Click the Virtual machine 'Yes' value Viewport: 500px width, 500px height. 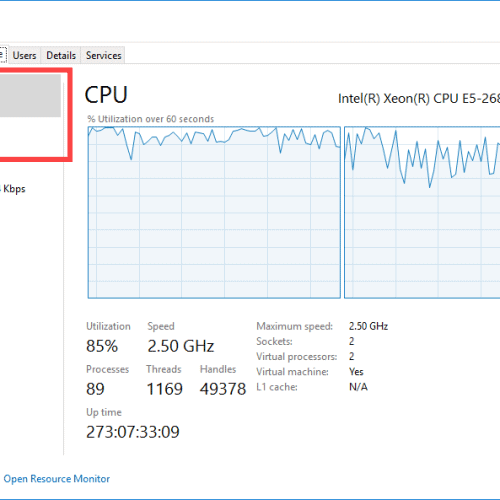point(356,372)
